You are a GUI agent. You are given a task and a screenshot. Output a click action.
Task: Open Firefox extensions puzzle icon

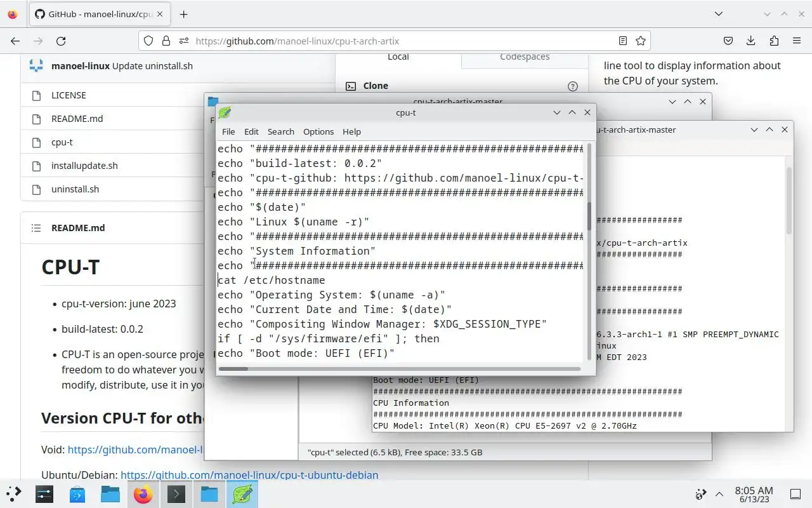pos(774,41)
